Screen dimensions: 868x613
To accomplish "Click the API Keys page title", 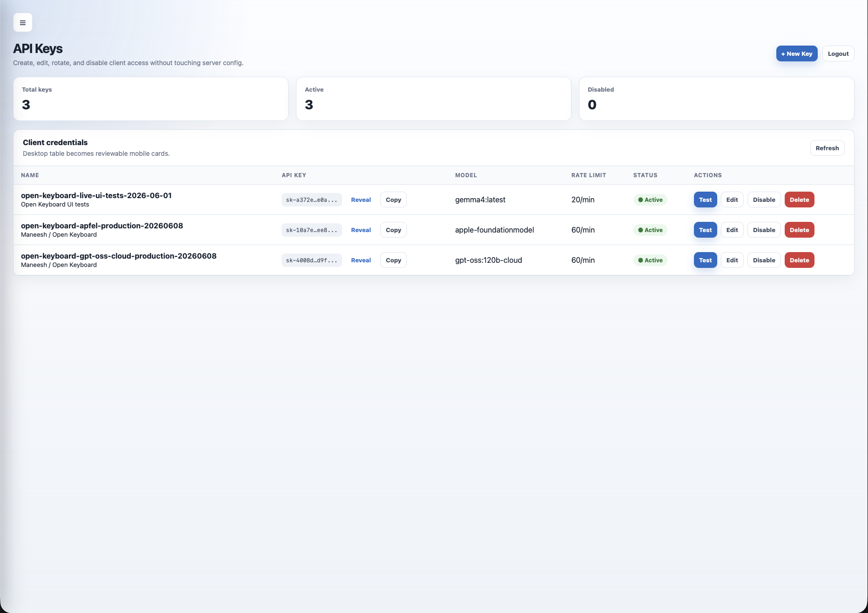I will [x=38, y=48].
